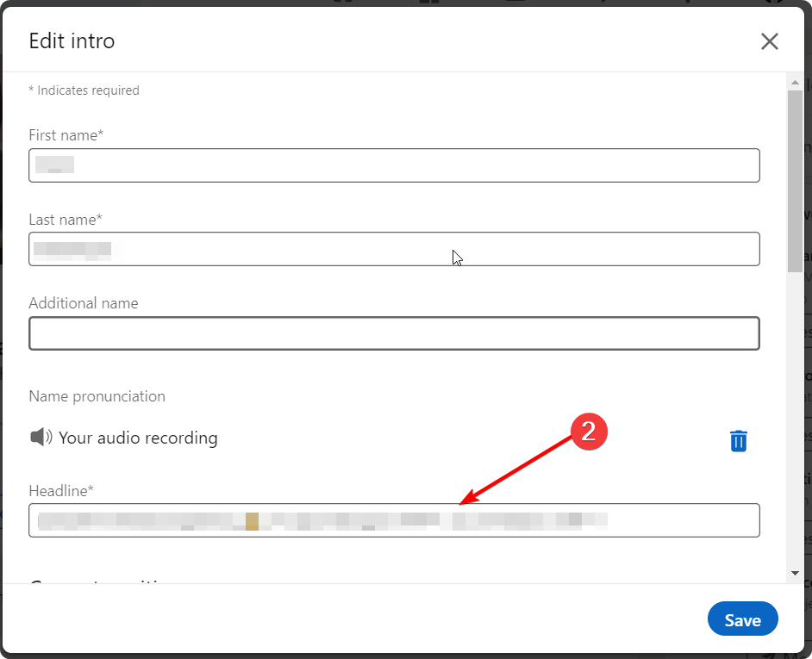Click the speaker icon for name pronunciation

click(x=41, y=438)
